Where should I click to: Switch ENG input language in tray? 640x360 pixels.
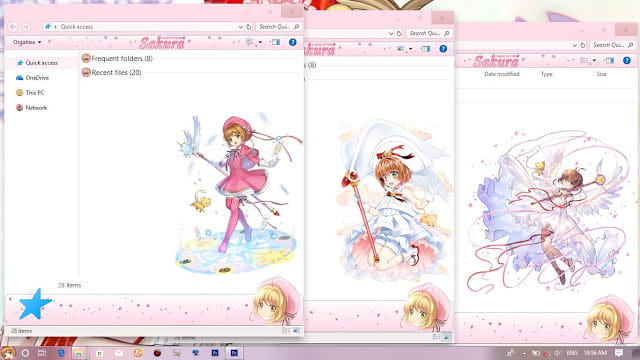[x=572, y=353]
